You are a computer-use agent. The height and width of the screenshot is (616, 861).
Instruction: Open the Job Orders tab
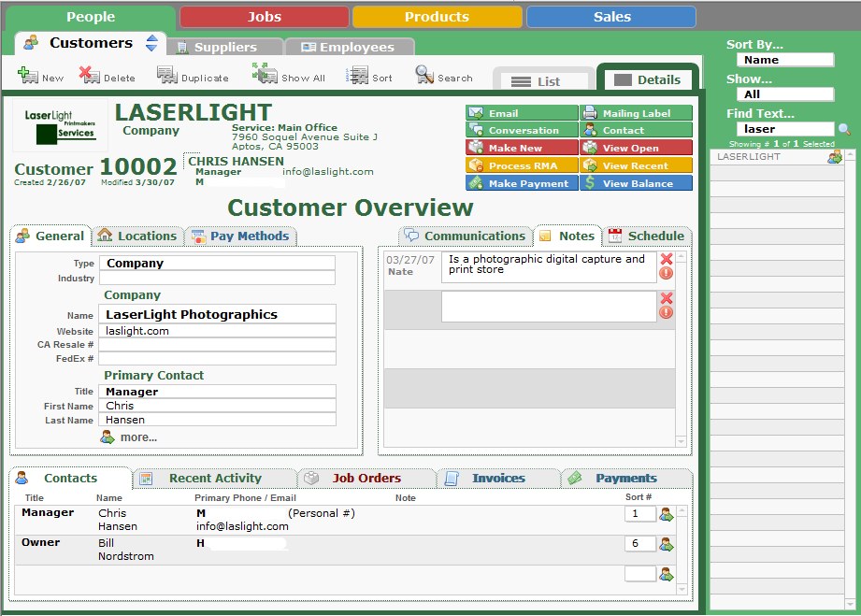366,479
